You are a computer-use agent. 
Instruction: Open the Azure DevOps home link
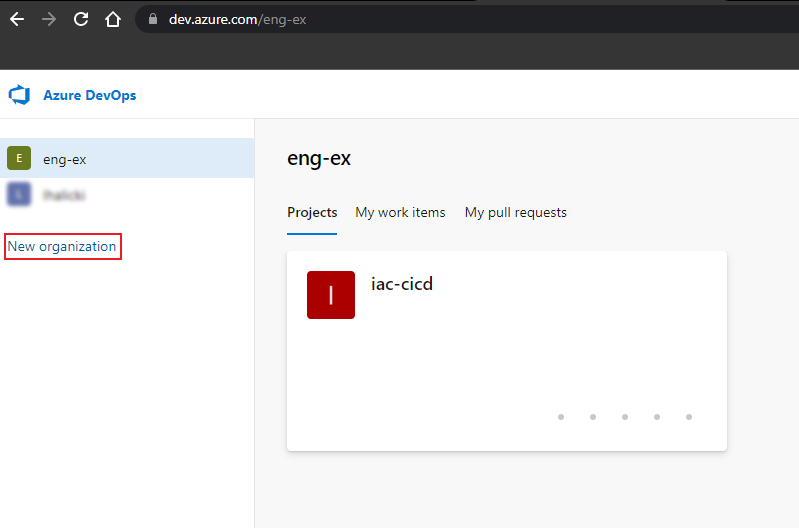pyautogui.click(x=90, y=95)
